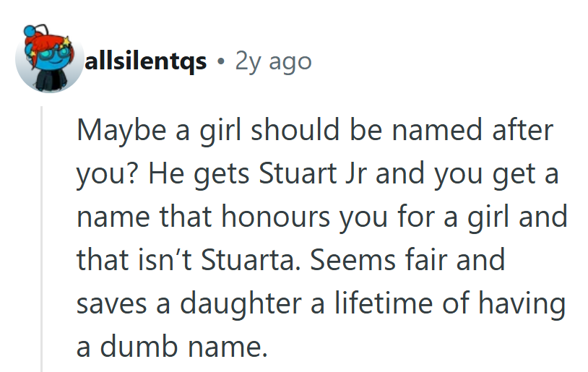This screenshot has height=372, width=588.
Task: Click the comment paragraph text body
Action: click(318, 238)
